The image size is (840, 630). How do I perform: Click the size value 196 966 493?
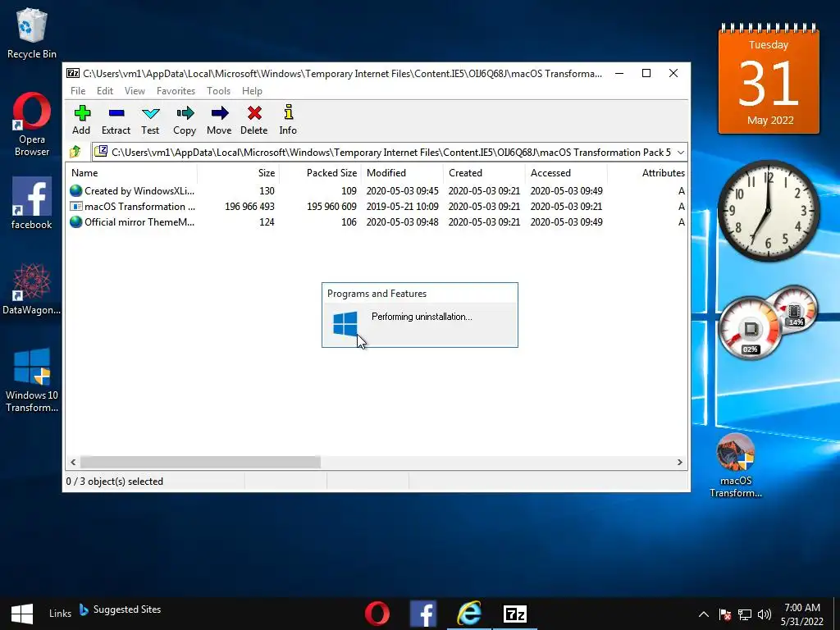tap(249, 206)
